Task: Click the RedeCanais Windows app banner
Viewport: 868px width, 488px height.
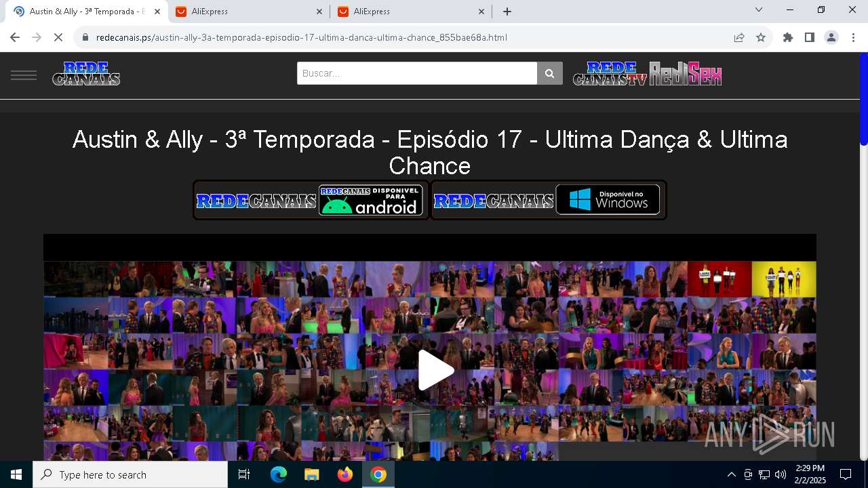Action: (x=549, y=200)
